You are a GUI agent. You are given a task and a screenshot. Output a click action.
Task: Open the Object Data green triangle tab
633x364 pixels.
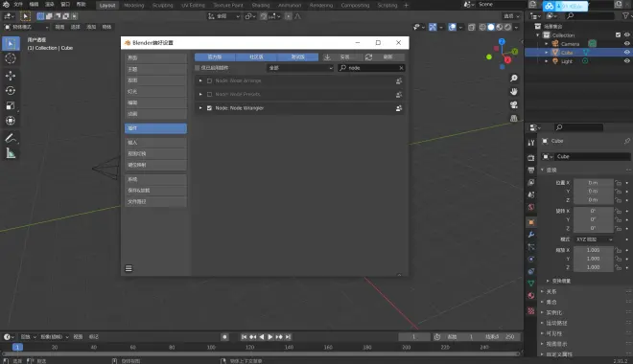531,284
